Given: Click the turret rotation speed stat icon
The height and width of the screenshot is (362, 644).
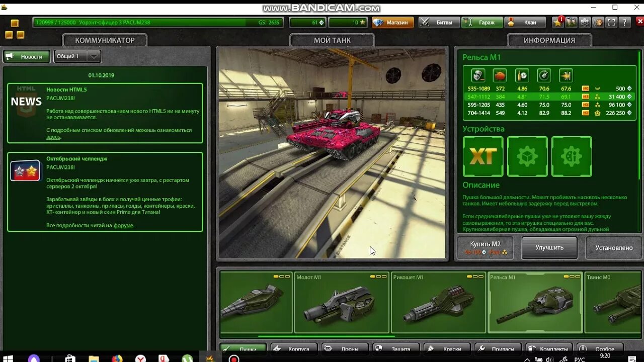Looking at the screenshot, I should coord(544,75).
